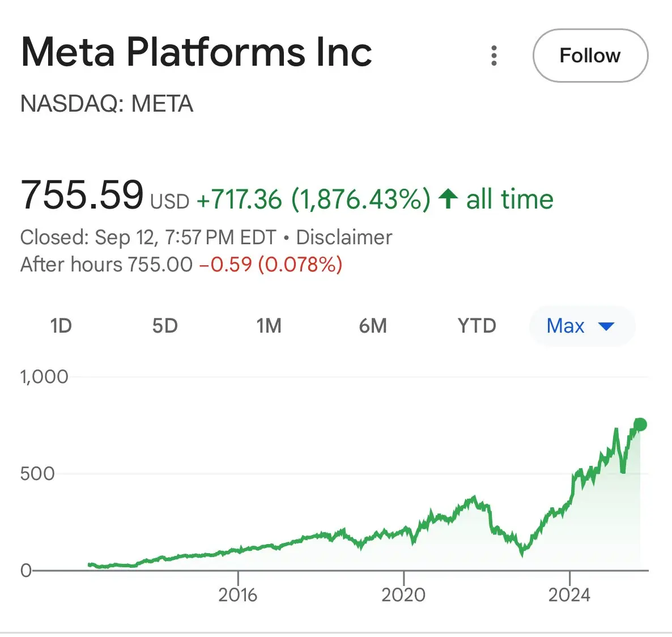This screenshot has width=672, height=637.
Task: Click the 2020 axis marker
Action: (403, 595)
